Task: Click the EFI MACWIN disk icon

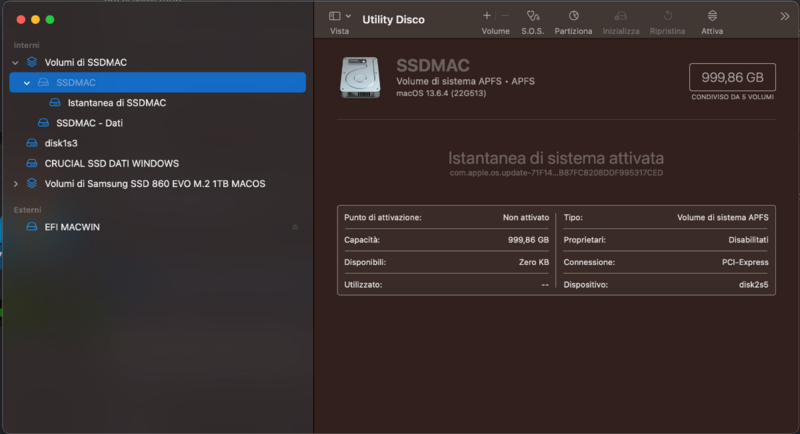Action: tap(32, 227)
